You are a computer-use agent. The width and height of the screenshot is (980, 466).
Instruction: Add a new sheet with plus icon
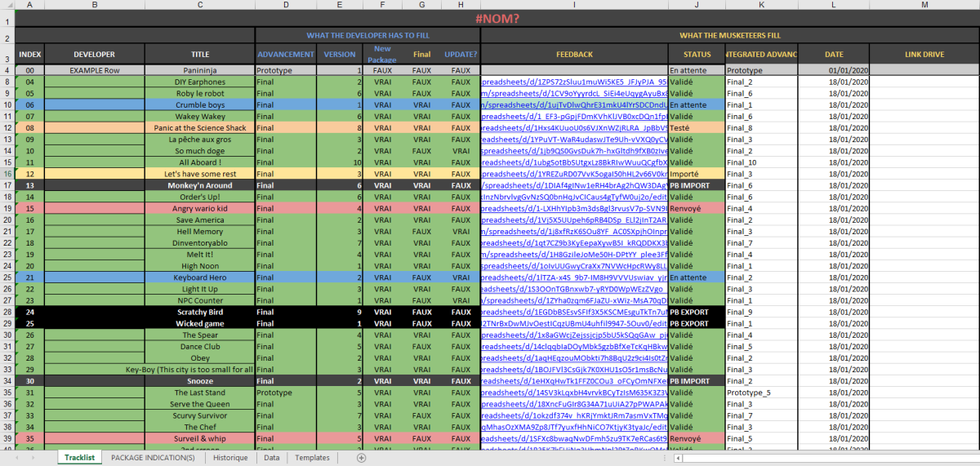[361, 458]
